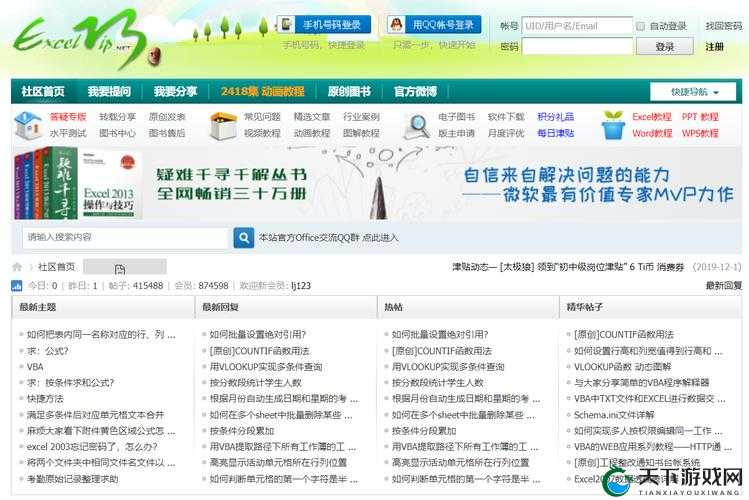Open the post titled VBA

tap(35, 367)
